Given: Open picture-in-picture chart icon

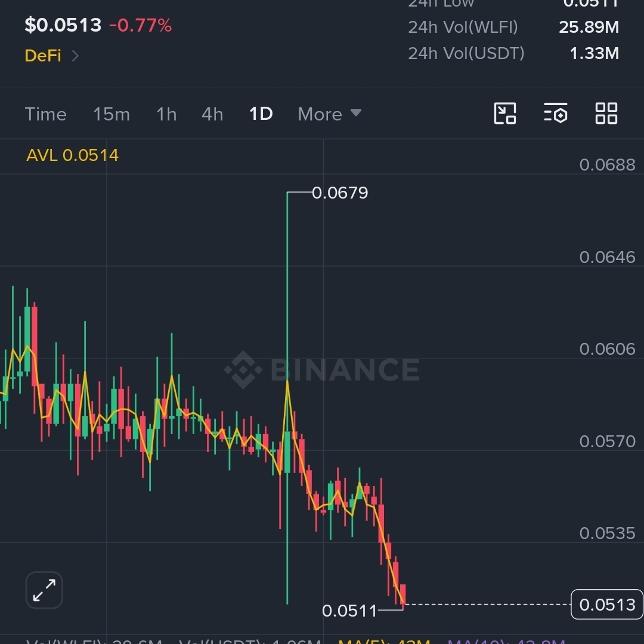Looking at the screenshot, I should (505, 113).
